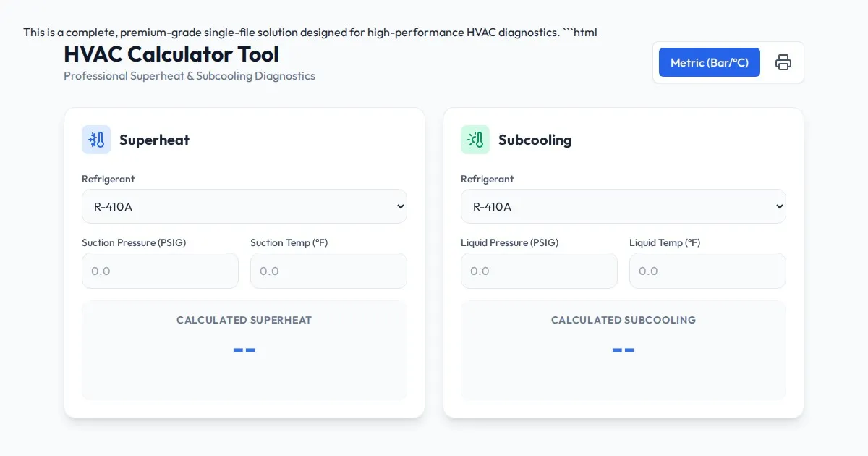Viewport: 868px width, 456px height.
Task: Expand the Subcooling Refrigerant R-410A dropdown
Action: 624,206
